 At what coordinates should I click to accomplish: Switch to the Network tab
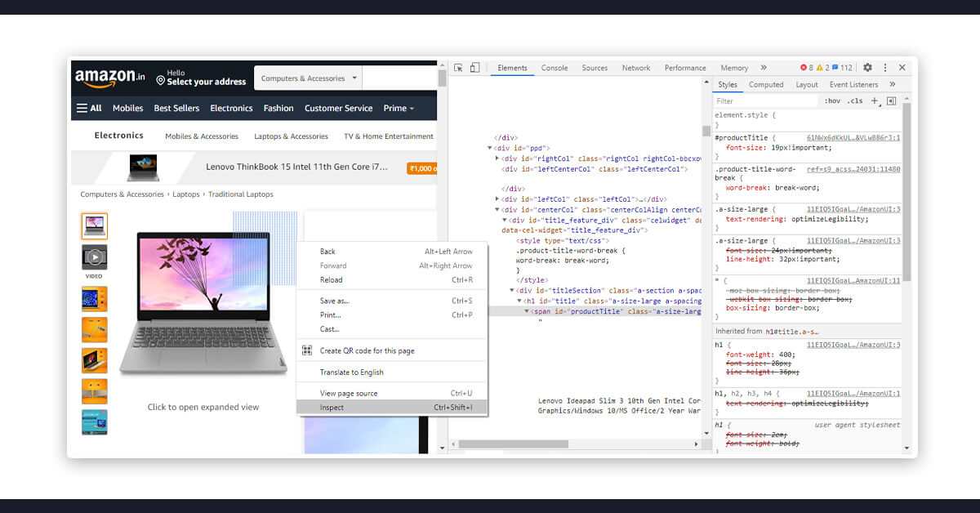636,68
